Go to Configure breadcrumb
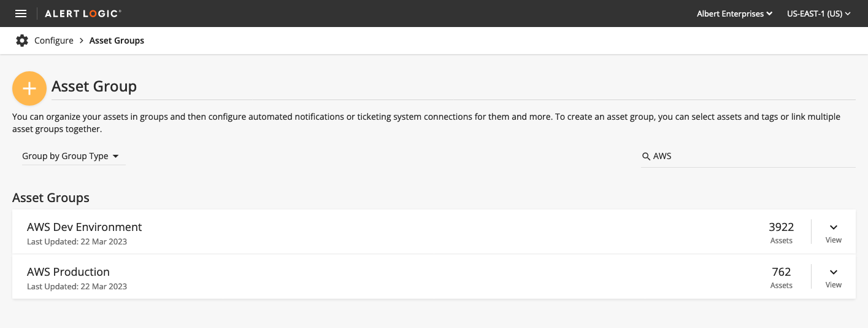Screen dimensions: 868x328 pos(54,41)
